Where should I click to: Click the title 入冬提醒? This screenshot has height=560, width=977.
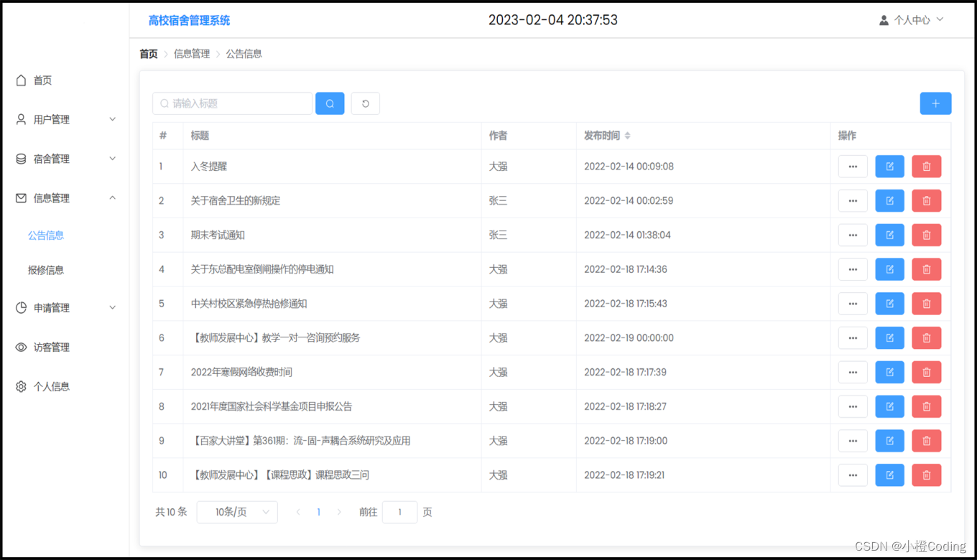[x=209, y=167]
